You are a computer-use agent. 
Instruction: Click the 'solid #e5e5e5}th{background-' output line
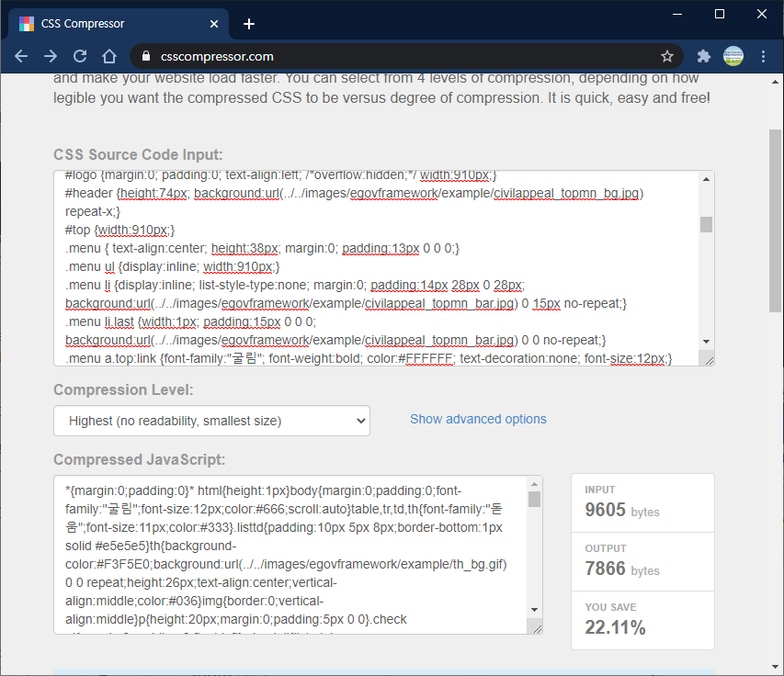tap(151, 546)
